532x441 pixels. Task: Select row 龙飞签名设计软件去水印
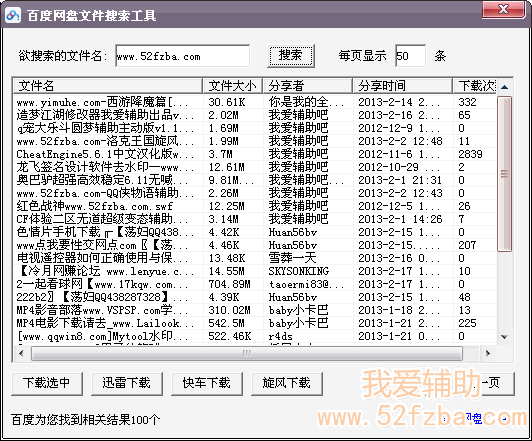point(255,167)
